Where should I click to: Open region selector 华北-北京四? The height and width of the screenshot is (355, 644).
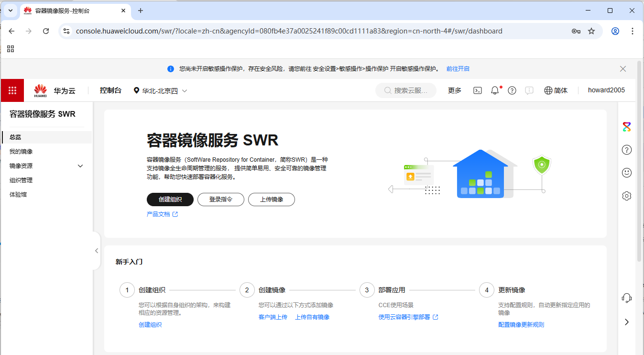[161, 91]
